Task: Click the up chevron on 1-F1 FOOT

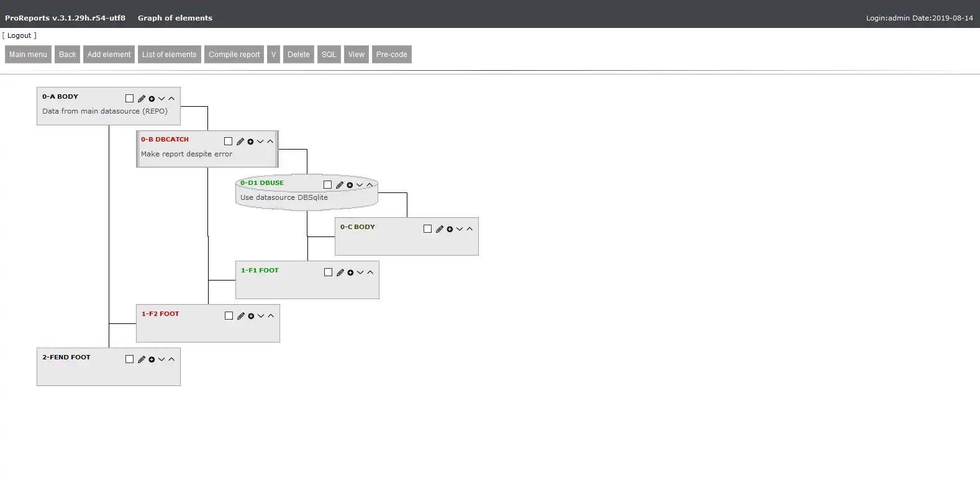Action: (x=370, y=272)
